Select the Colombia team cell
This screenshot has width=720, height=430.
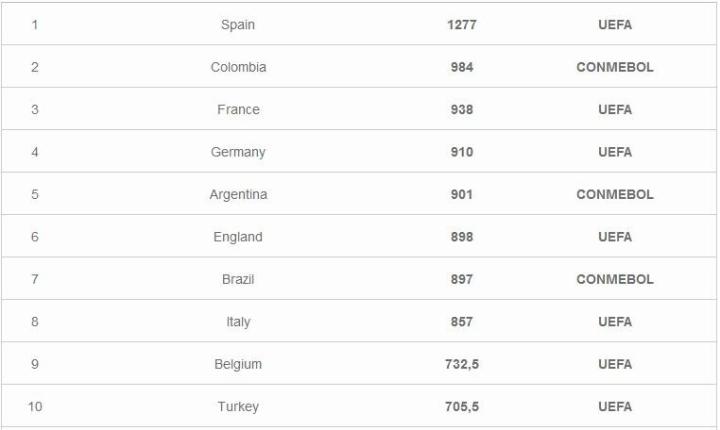click(238, 67)
